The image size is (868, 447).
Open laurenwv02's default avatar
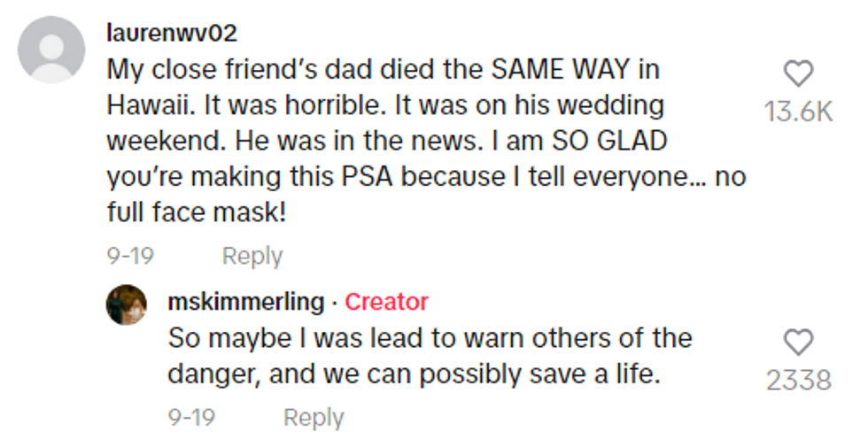(51, 50)
